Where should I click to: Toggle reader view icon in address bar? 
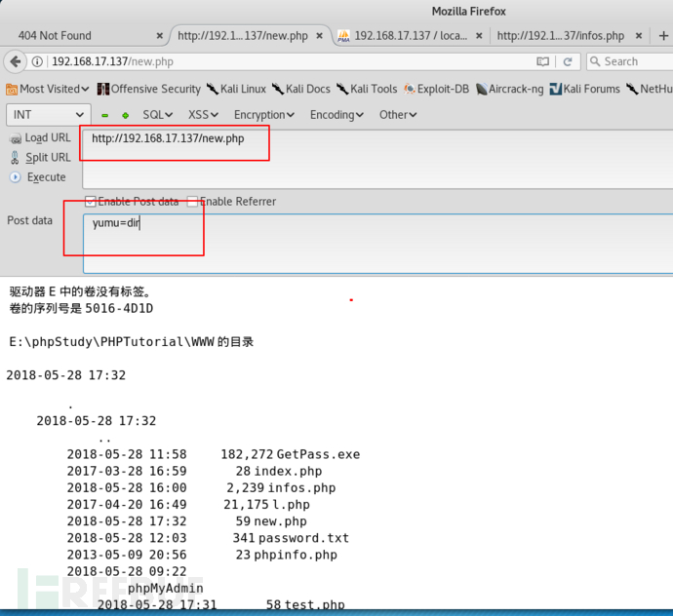pos(543,61)
